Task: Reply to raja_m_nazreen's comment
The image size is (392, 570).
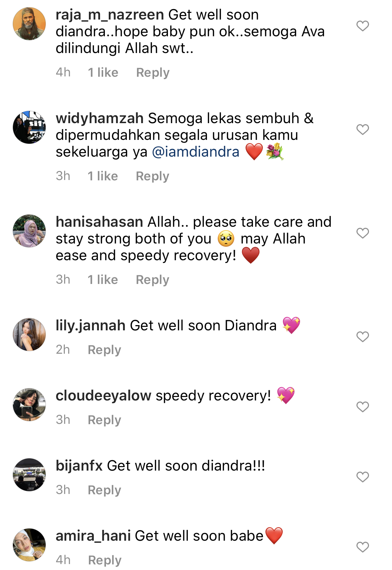Action: (x=153, y=73)
